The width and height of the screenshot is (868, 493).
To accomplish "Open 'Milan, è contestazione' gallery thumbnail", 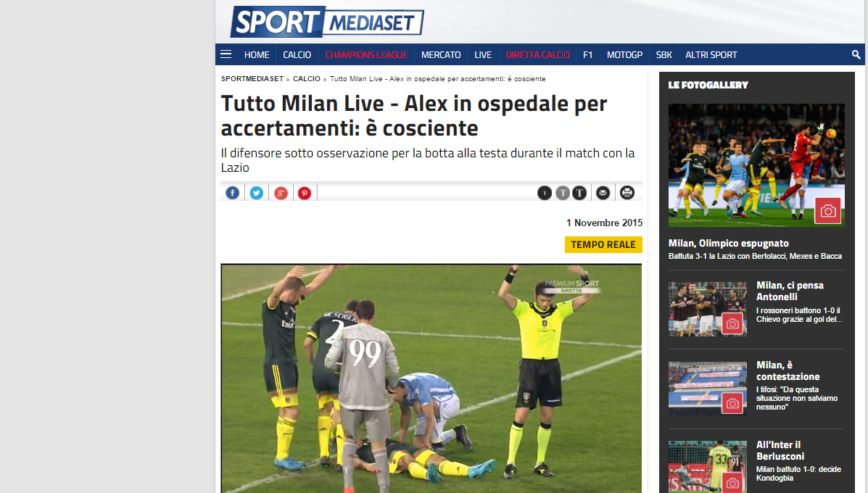I will coord(708,389).
